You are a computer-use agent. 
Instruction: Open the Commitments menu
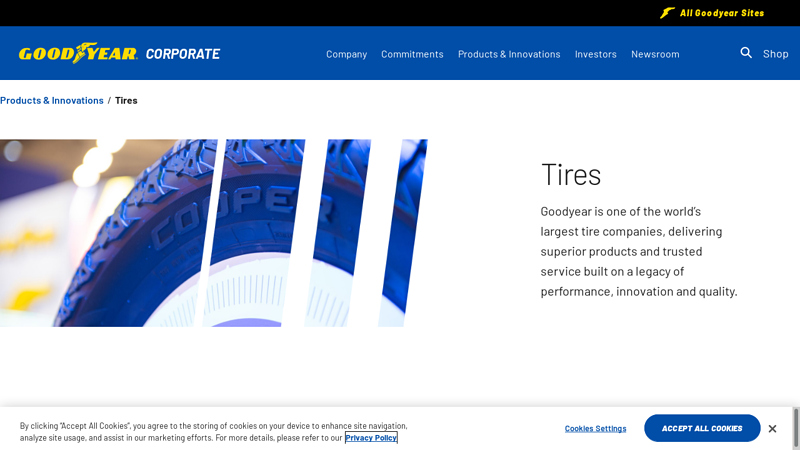click(412, 54)
